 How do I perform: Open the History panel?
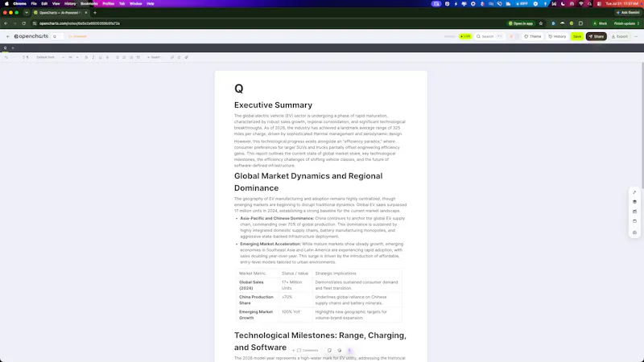pyautogui.click(x=557, y=36)
